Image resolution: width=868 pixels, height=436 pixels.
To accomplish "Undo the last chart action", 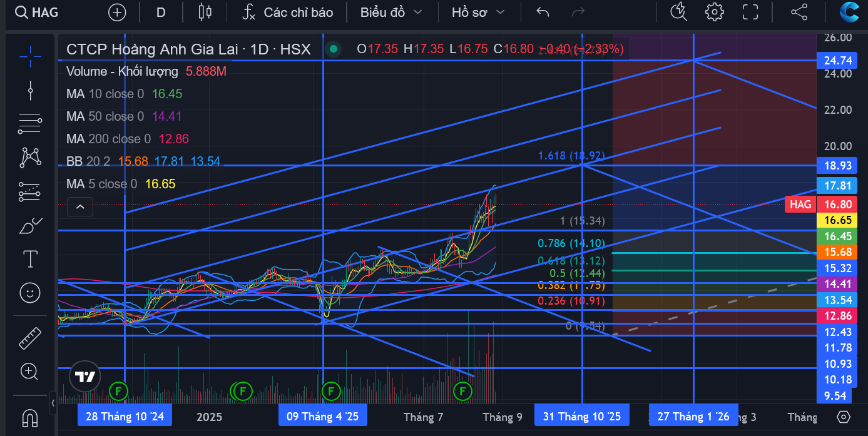I will (x=543, y=12).
